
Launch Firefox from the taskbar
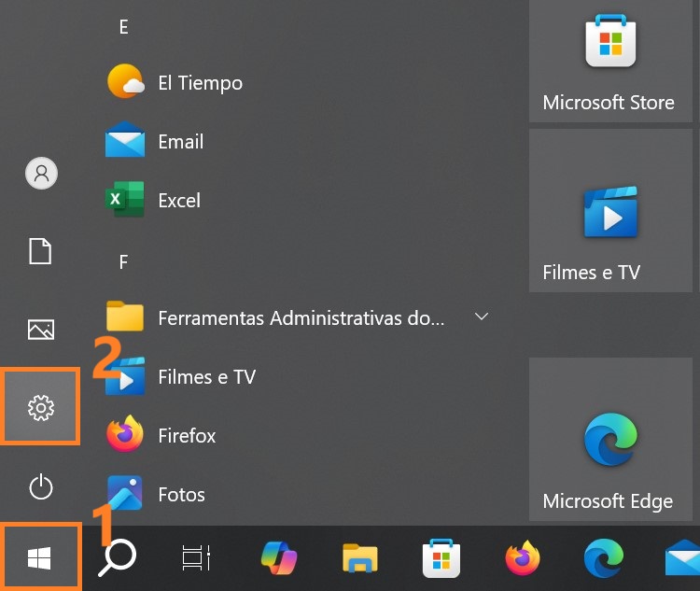click(523, 558)
